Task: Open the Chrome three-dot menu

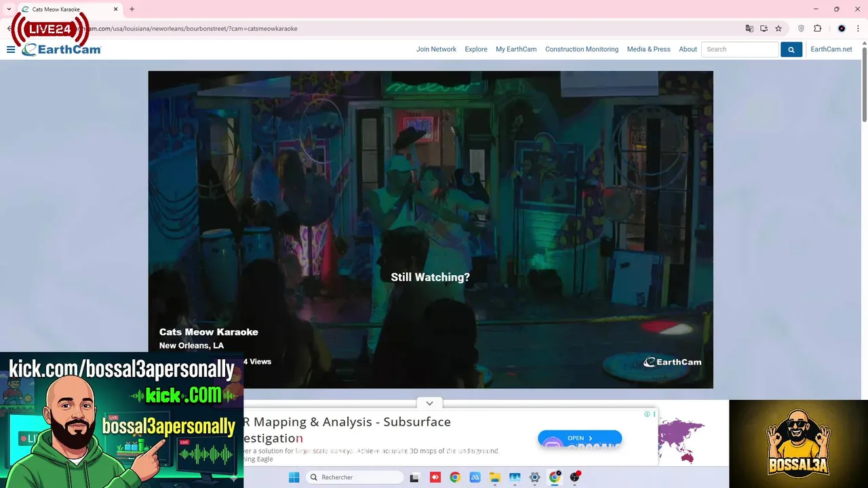Action: tap(859, 28)
